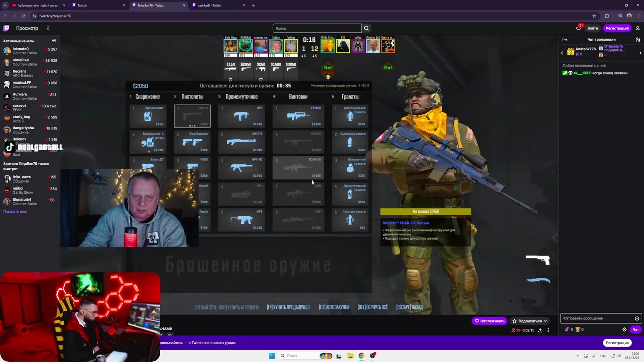Click the Регистрация button in bottom banner

617,343
